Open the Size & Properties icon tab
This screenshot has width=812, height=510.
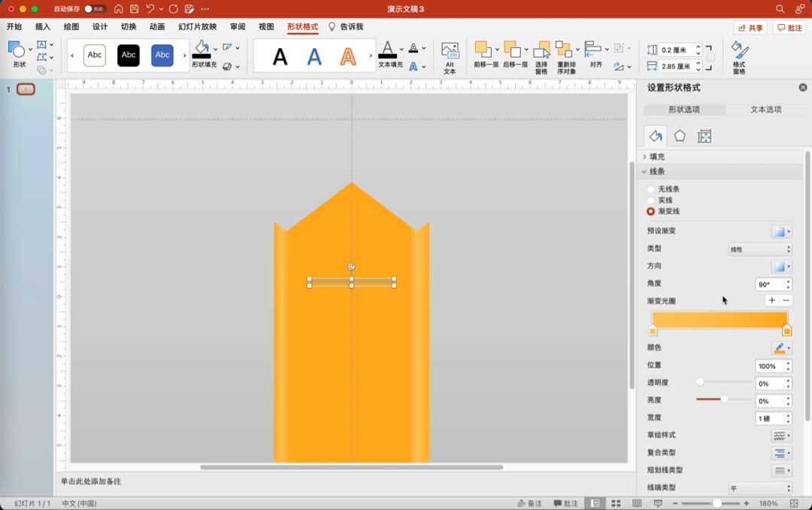(x=704, y=136)
